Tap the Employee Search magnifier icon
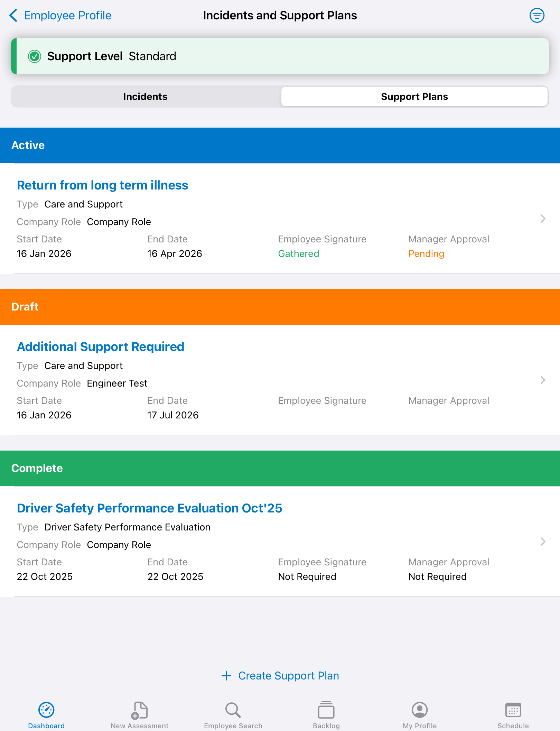 [233, 710]
